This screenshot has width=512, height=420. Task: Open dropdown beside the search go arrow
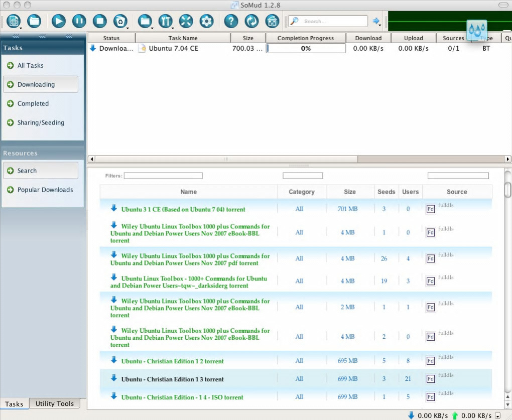click(380, 26)
